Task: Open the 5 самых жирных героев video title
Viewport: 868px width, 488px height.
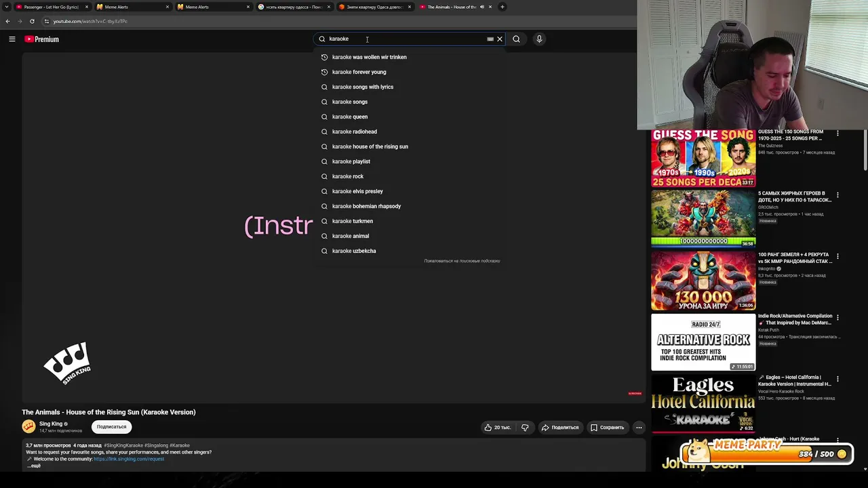Action: [x=795, y=197]
